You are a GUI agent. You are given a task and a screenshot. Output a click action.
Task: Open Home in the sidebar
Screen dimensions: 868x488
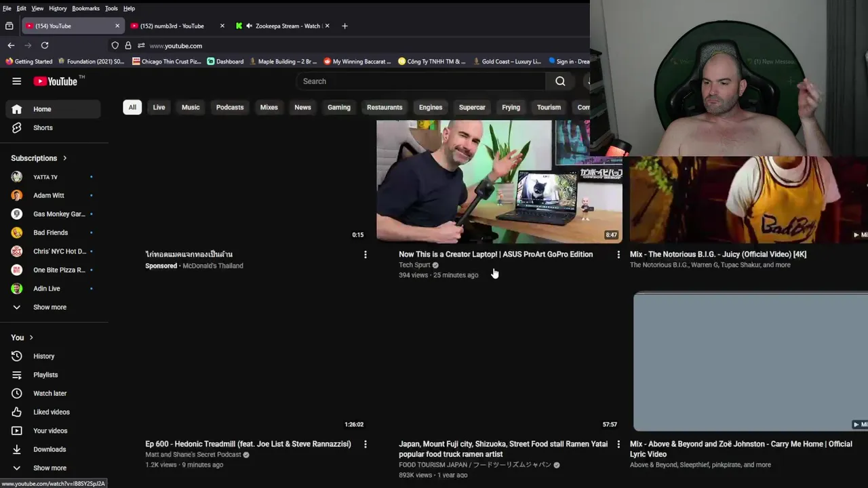pyautogui.click(x=54, y=109)
